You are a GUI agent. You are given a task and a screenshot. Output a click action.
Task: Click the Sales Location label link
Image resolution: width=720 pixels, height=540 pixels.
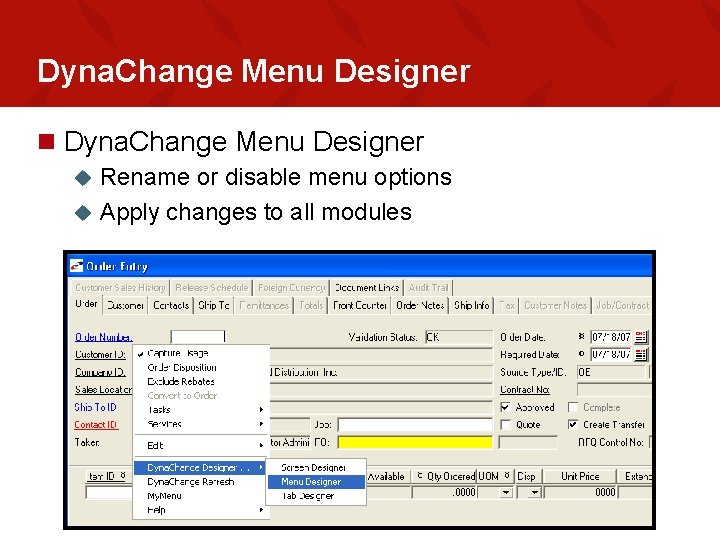point(103,389)
